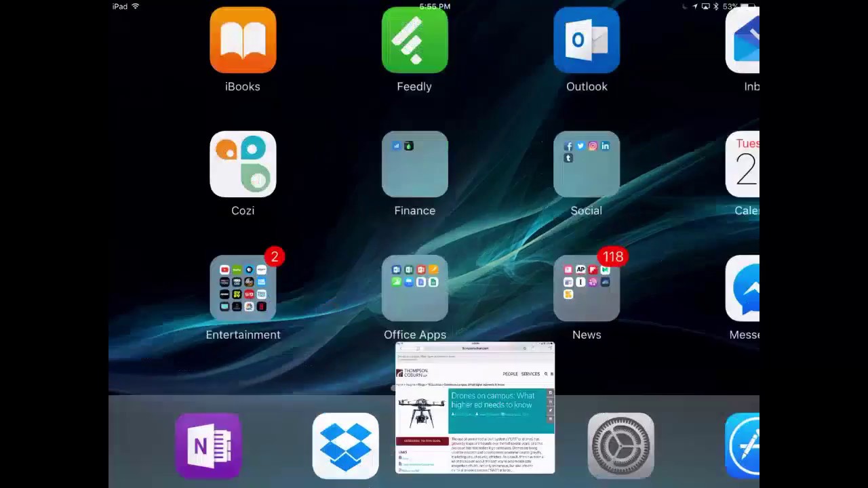
Task: Open Dropbox from the dock
Action: (345, 446)
